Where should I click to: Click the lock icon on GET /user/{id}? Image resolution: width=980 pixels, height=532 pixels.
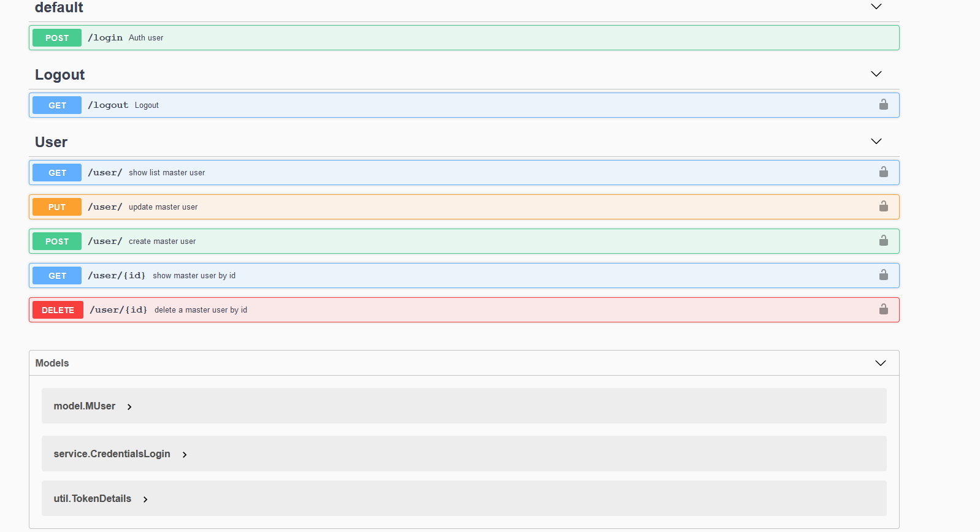point(883,275)
